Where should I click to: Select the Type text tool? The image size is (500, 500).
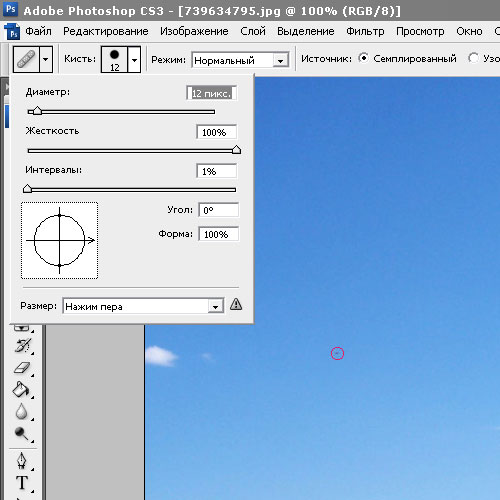tap(22, 483)
